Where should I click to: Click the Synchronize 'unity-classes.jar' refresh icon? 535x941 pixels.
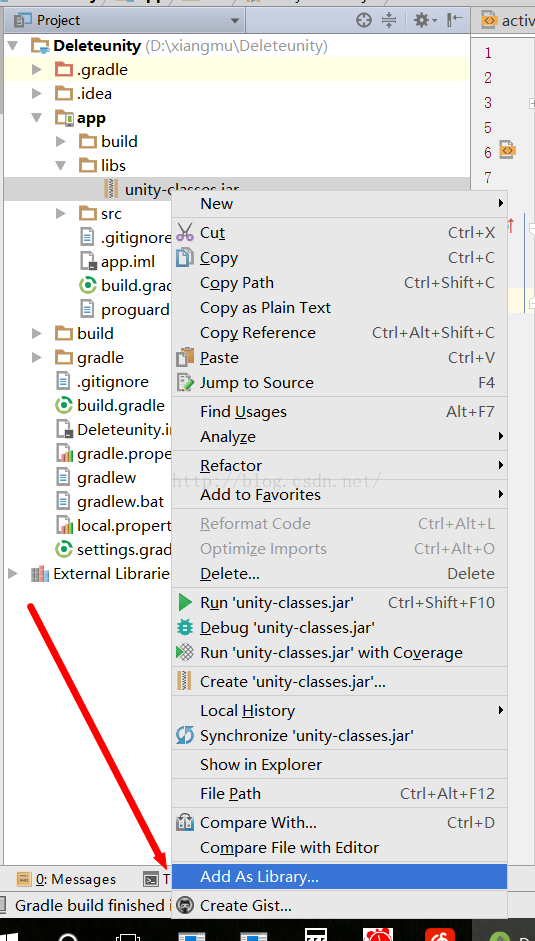[x=185, y=735]
